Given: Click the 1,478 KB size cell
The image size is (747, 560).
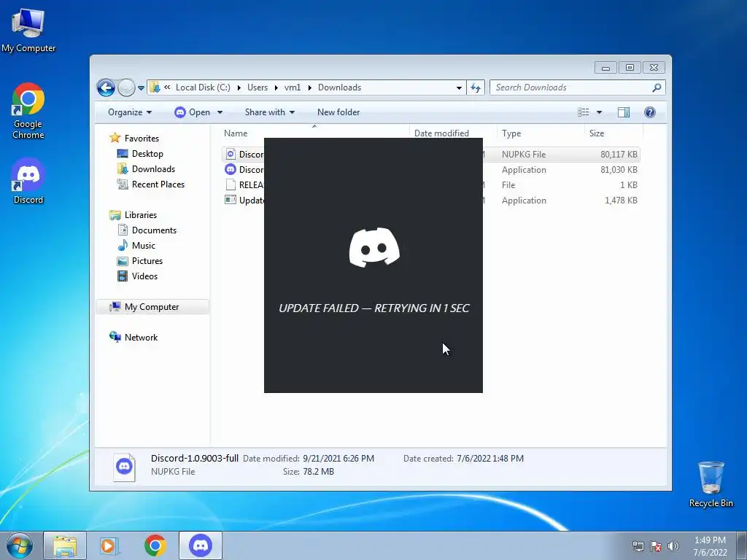Looking at the screenshot, I should 621,201.
